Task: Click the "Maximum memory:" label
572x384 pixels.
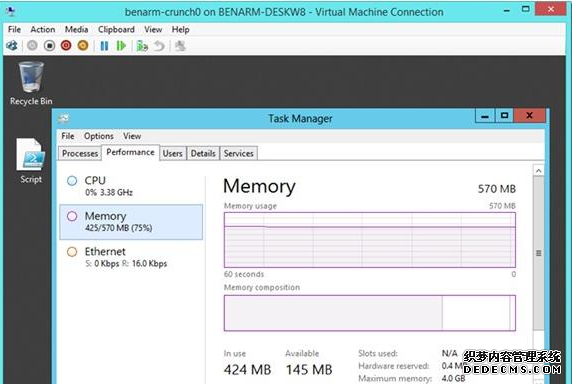Action: pyautogui.click(x=395, y=378)
